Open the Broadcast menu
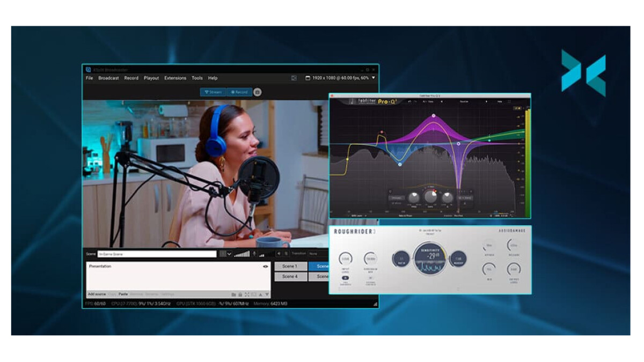 (108, 78)
